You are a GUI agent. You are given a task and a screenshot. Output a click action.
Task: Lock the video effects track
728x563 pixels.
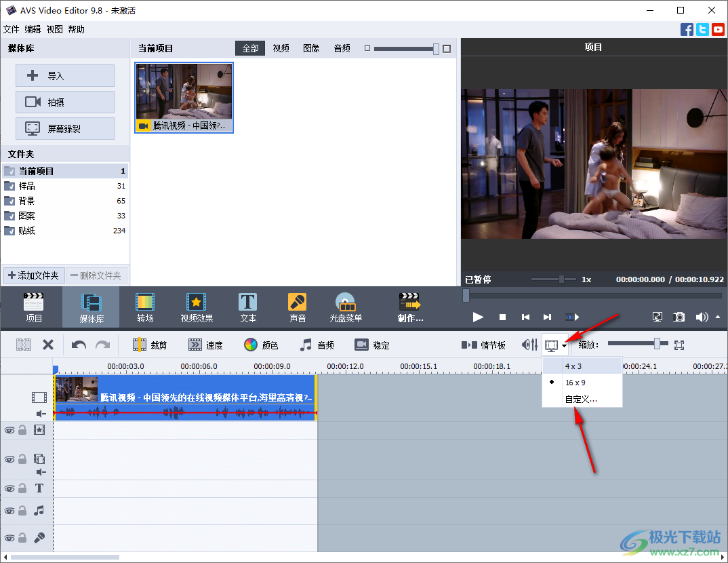coord(22,430)
